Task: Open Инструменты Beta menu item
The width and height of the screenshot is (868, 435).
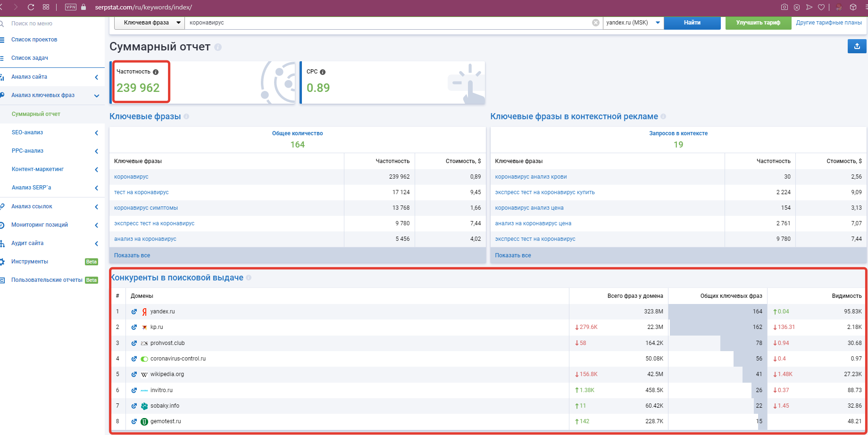Action: point(30,262)
